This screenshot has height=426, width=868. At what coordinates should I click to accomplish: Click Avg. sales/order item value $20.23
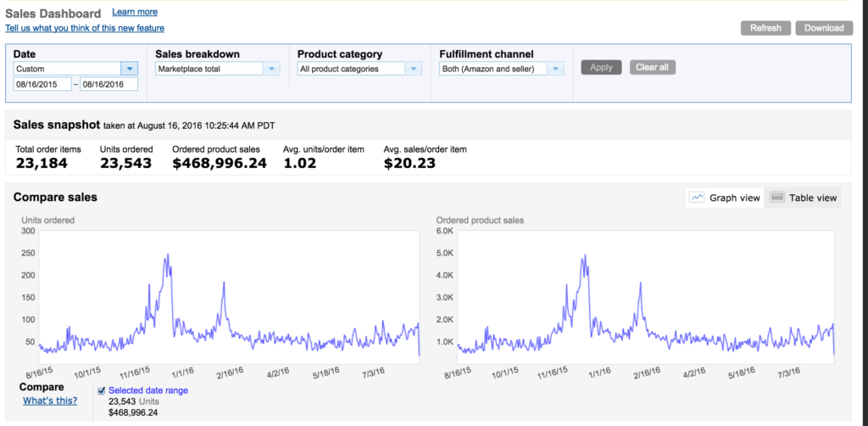click(x=409, y=163)
